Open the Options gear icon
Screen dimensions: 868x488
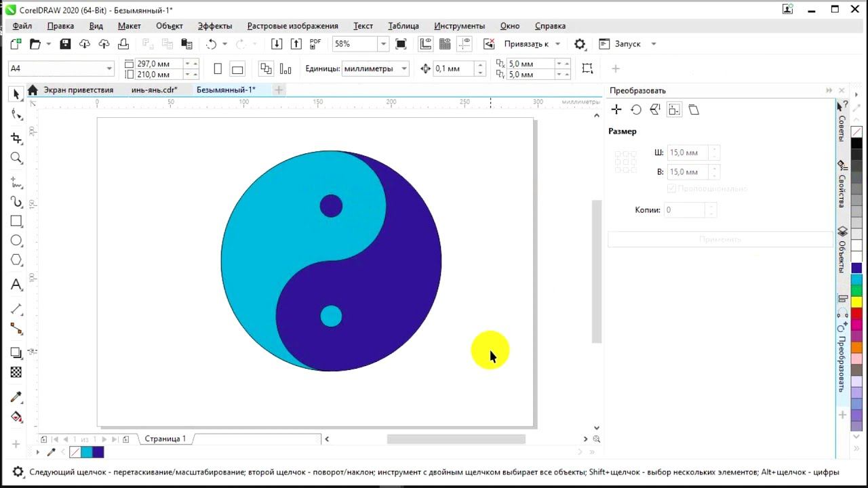(x=580, y=44)
